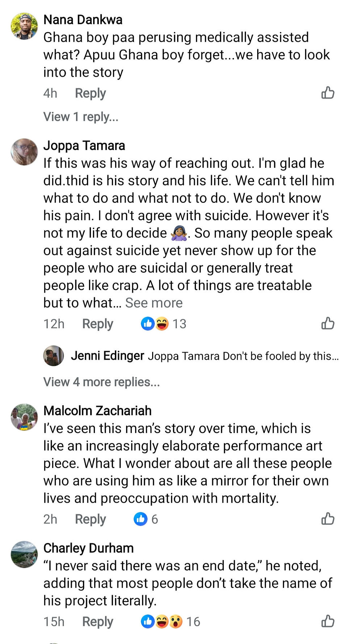Expand "See more" on Joppa's comment
355x644 pixels.
tap(154, 303)
